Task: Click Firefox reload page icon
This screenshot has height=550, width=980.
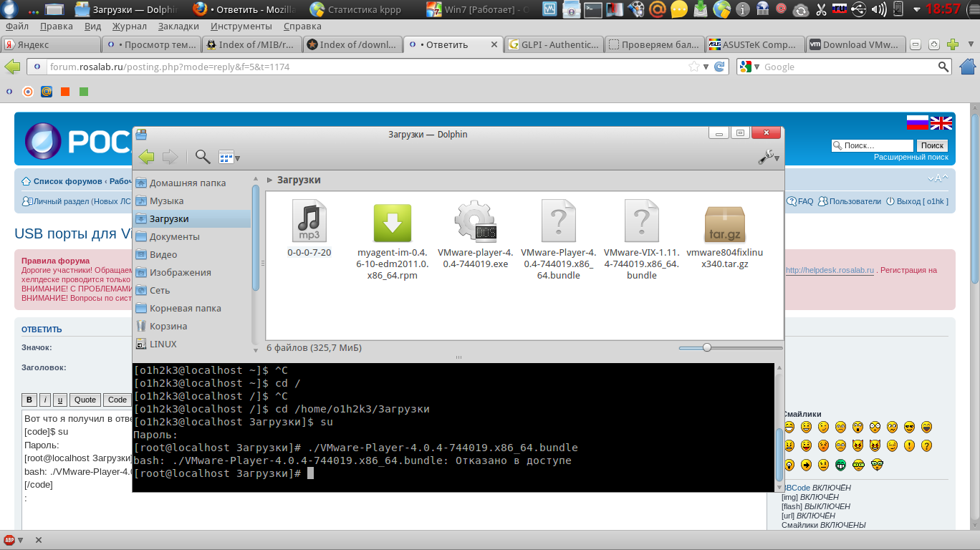Action: [720, 67]
